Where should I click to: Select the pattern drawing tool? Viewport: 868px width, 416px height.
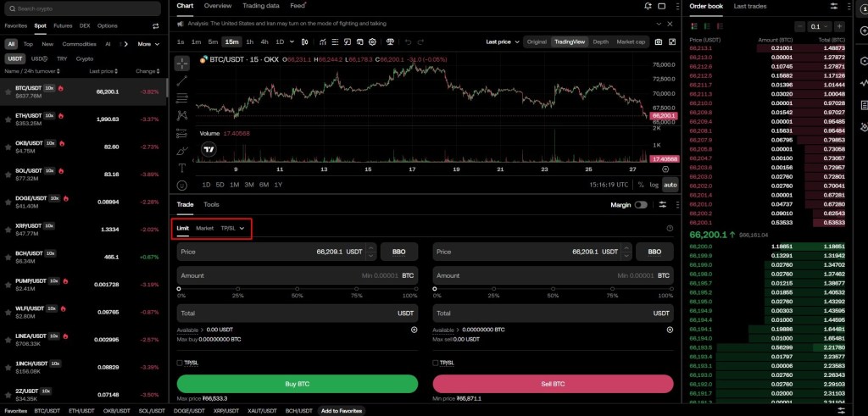coord(182,115)
